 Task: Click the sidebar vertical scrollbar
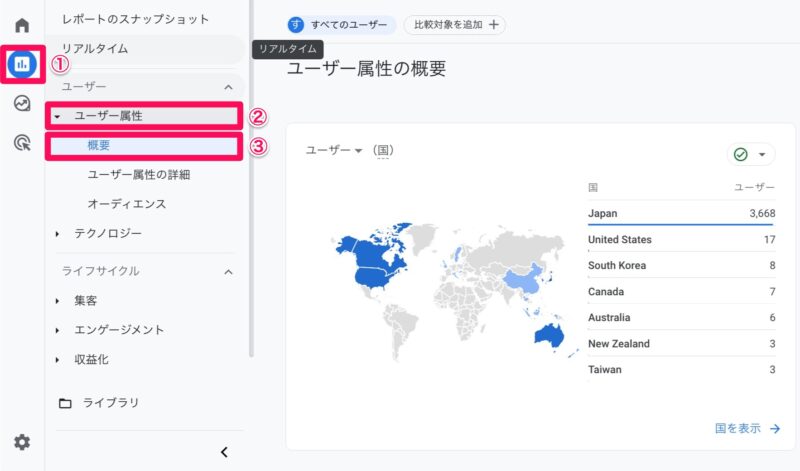[x=251, y=179]
